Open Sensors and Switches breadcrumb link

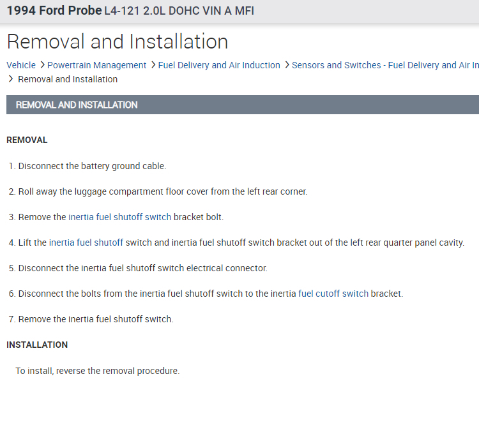[384, 65]
